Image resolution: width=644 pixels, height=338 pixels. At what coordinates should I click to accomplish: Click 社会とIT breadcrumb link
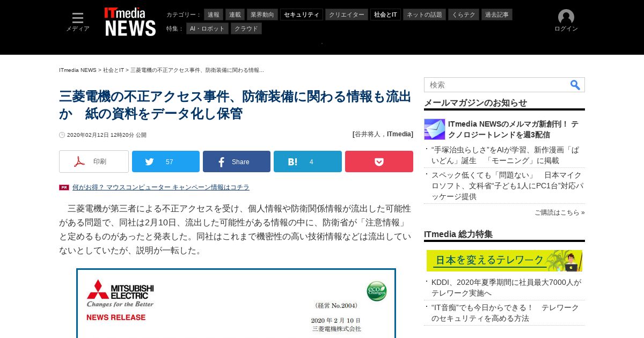point(114,70)
